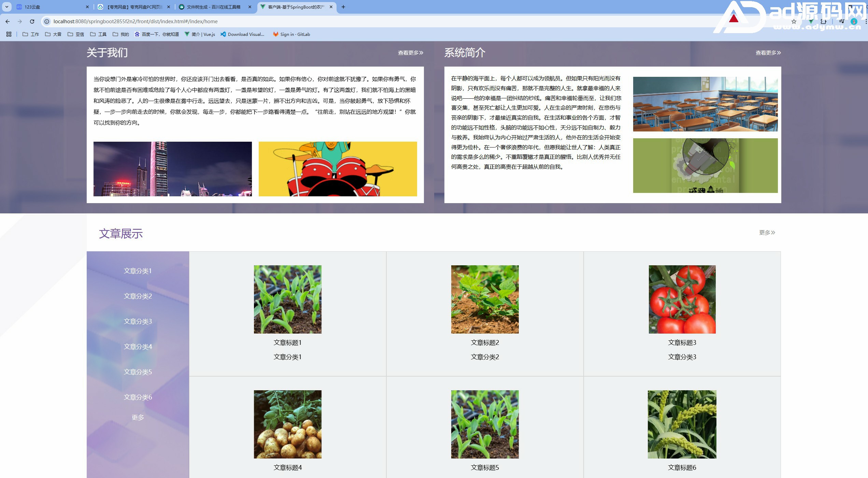Go back to previous page

(8, 22)
